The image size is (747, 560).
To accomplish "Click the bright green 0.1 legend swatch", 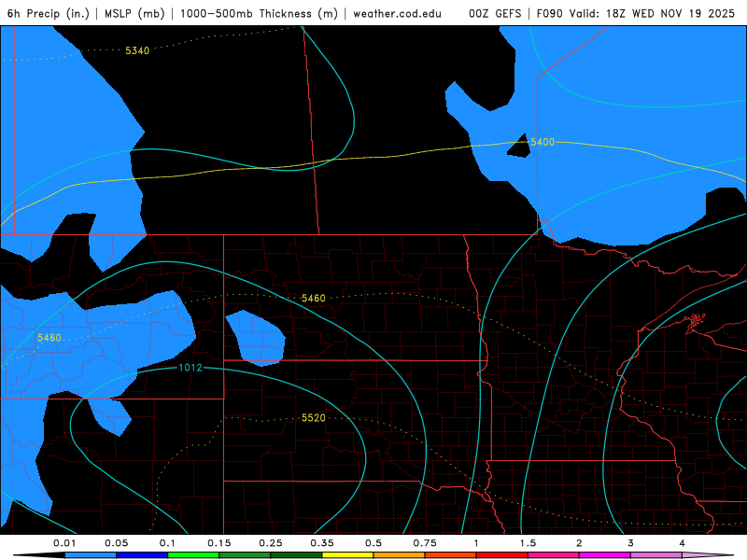I will coord(193,555).
